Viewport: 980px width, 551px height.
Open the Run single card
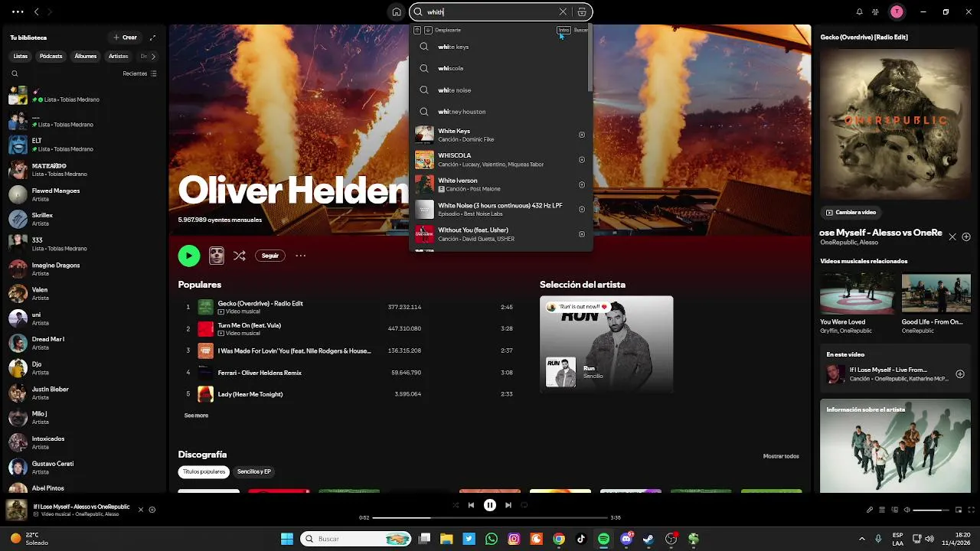606,344
